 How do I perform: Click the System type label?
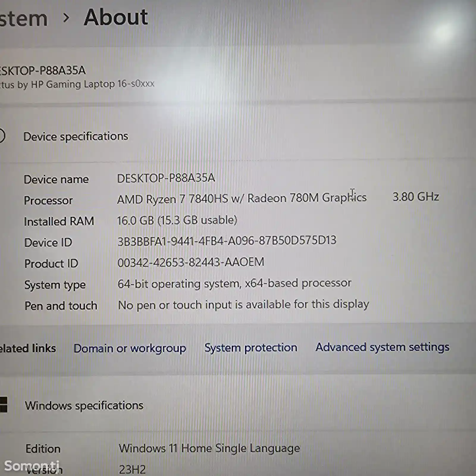click(55, 285)
